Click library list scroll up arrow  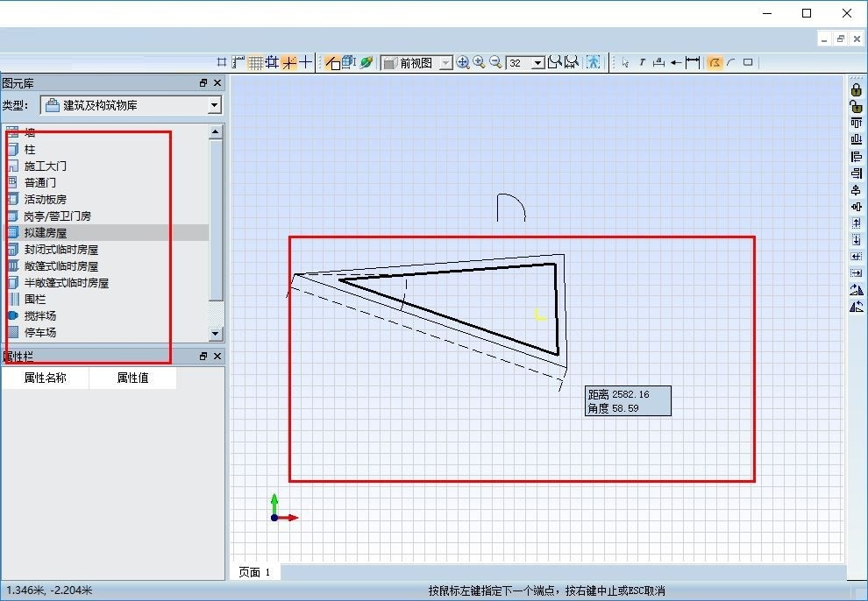point(216,131)
